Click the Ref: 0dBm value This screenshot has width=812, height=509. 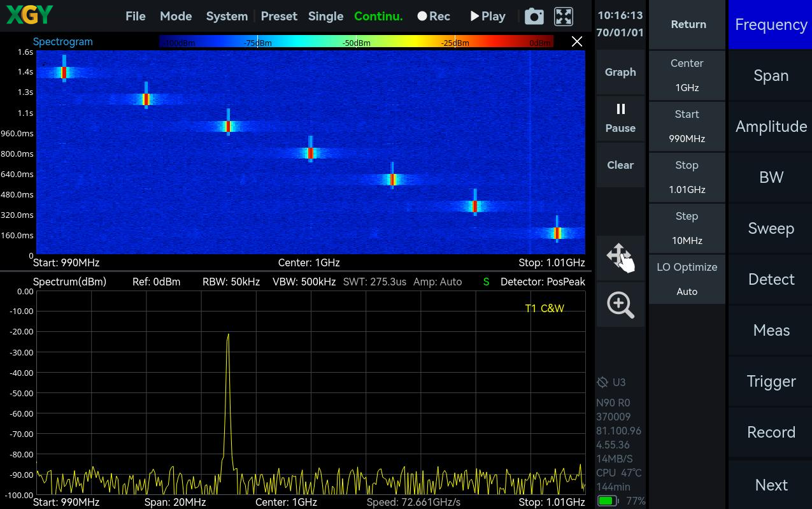coord(156,282)
